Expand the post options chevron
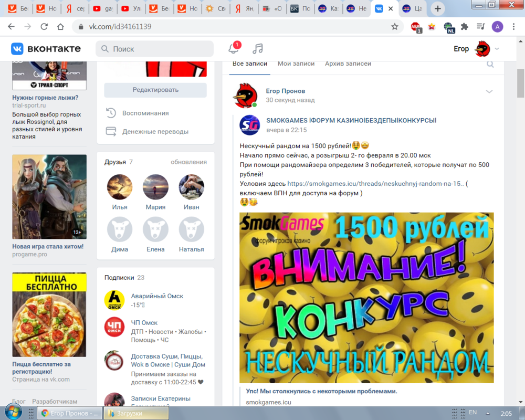 click(489, 91)
